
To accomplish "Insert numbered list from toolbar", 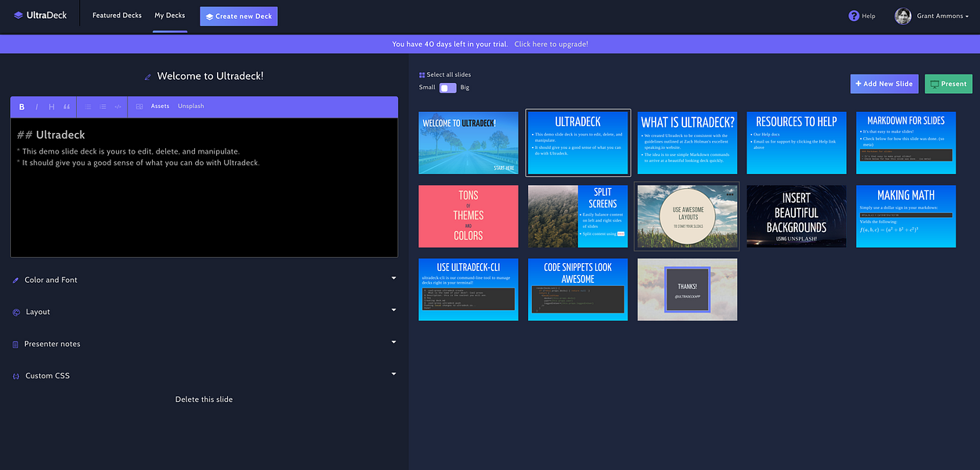I will tap(103, 107).
